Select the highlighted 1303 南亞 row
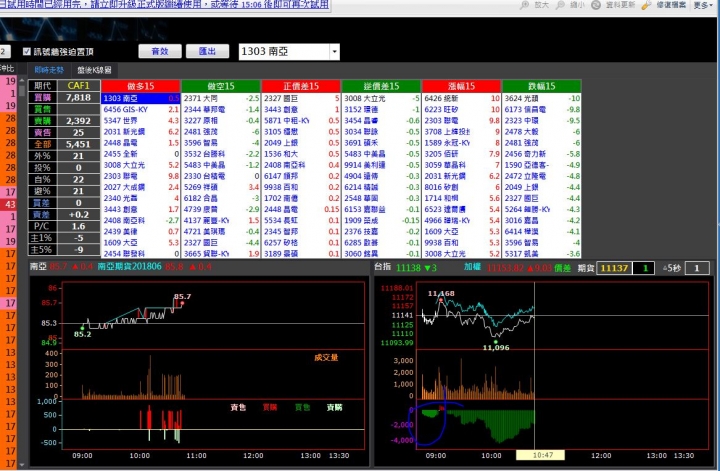The height and width of the screenshot is (471, 720). click(x=141, y=98)
